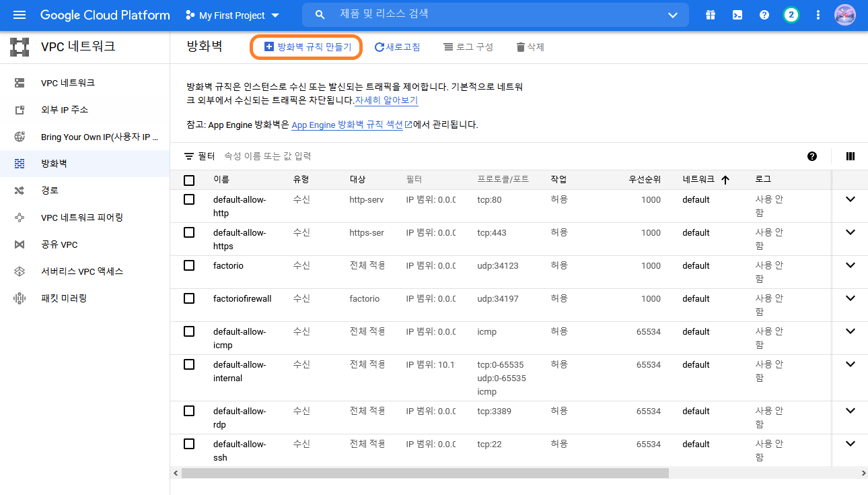
Task: Open the 자세히 알아보기 link
Action: point(386,100)
